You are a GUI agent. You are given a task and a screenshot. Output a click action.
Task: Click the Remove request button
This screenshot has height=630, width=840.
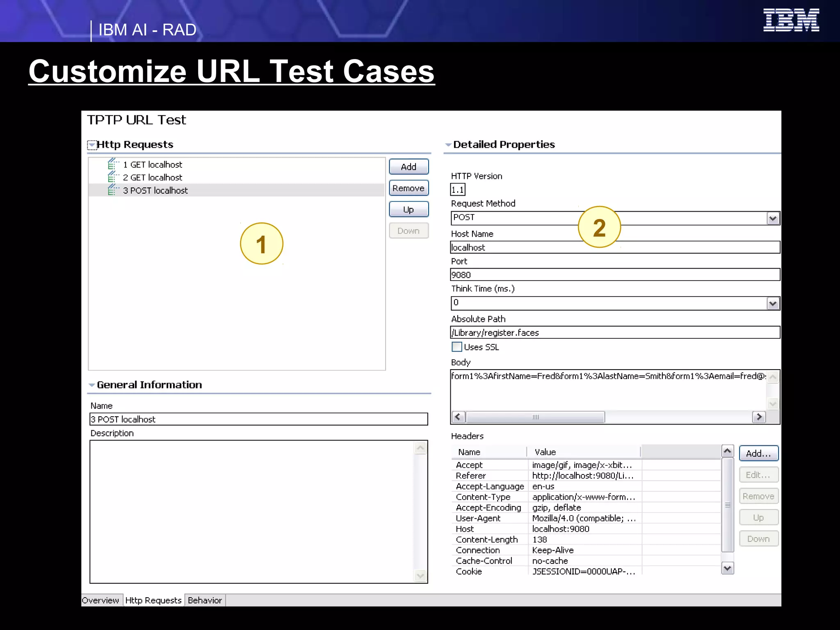pos(409,188)
